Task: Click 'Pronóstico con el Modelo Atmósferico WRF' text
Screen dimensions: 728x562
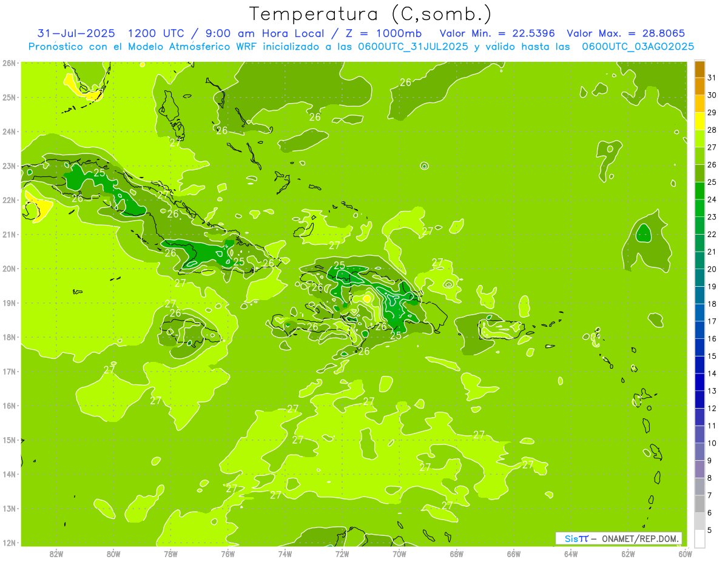Action: click(x=144, y=47)
